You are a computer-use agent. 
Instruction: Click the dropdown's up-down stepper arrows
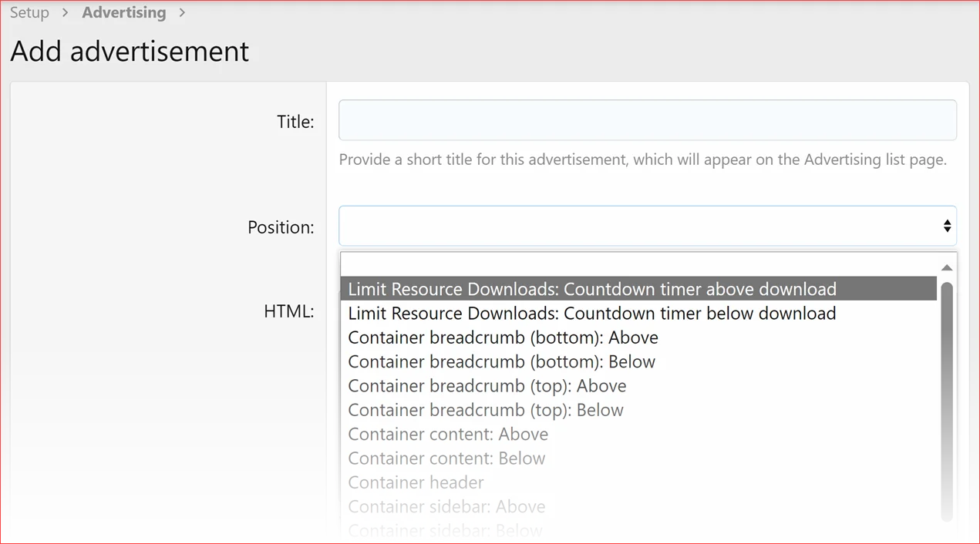pos(947,226)
